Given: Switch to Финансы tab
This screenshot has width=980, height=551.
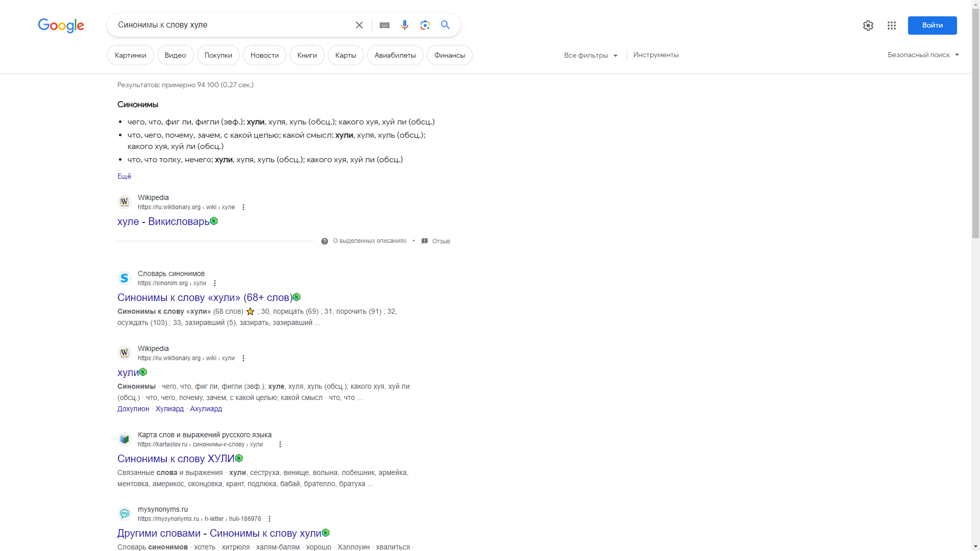Looking at the screenshot, I should [x=450, y=55].
